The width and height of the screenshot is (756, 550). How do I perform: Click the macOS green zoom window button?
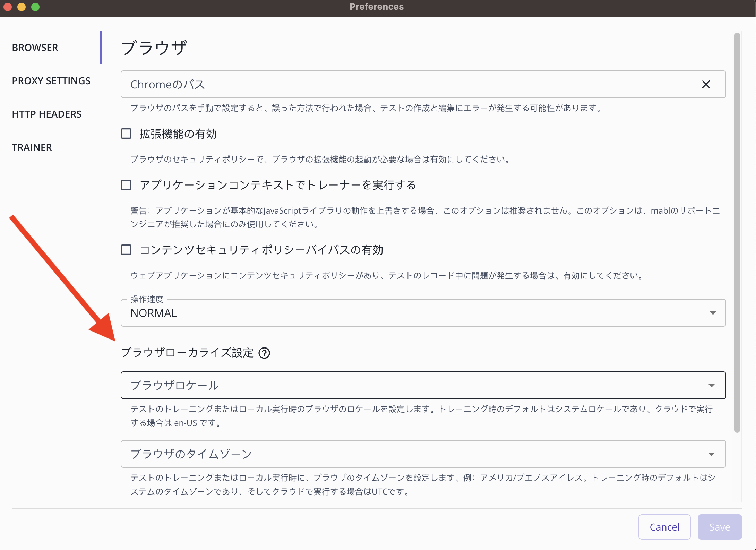point(35,7)
